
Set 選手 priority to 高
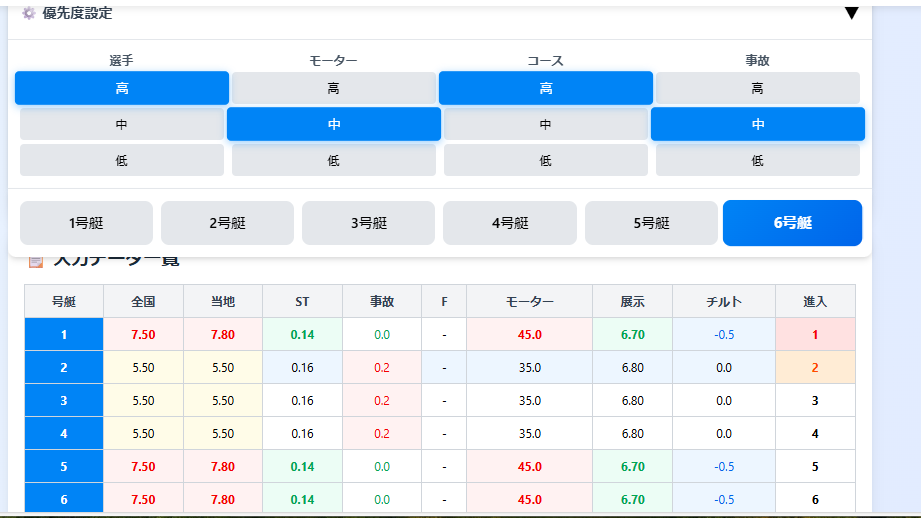(x=122, y=88)
